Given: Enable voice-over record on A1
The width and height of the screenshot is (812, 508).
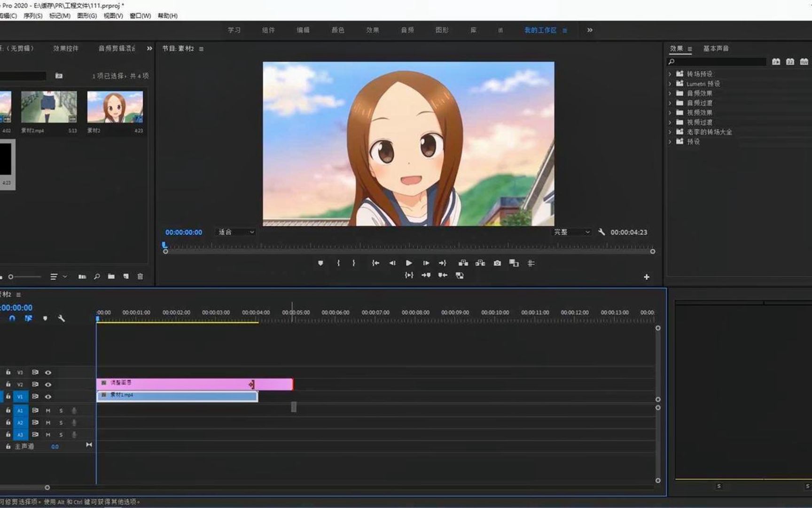Looking at the screenshot, I should 74,411.
